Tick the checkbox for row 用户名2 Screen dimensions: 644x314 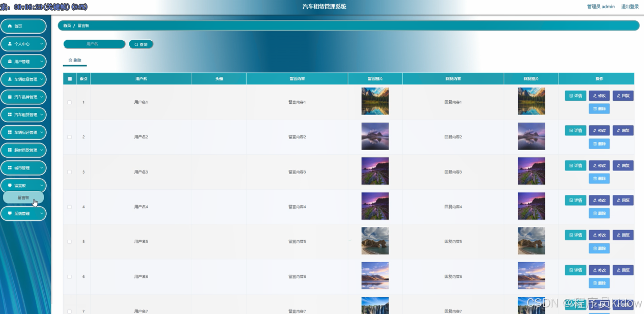(x=70, y=137)
